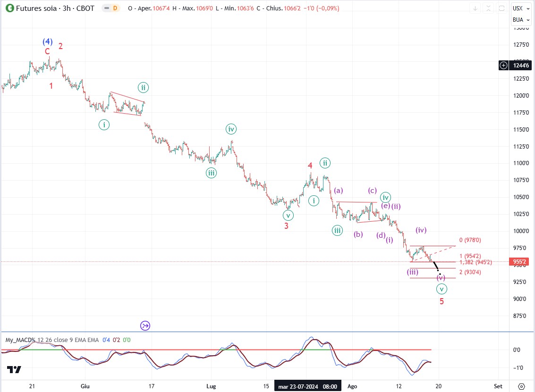Click the 875'0 price axis label
This screenshot has height=392, width=535.
pos(519,316)
